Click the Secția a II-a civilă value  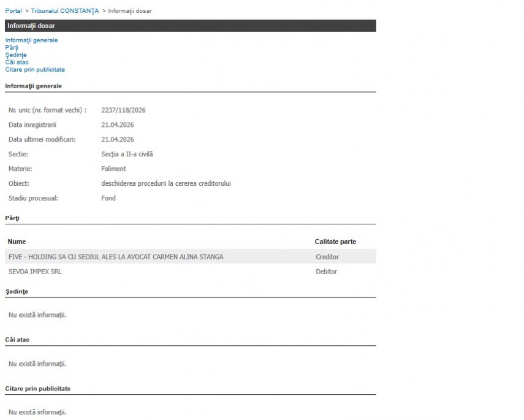127,155
